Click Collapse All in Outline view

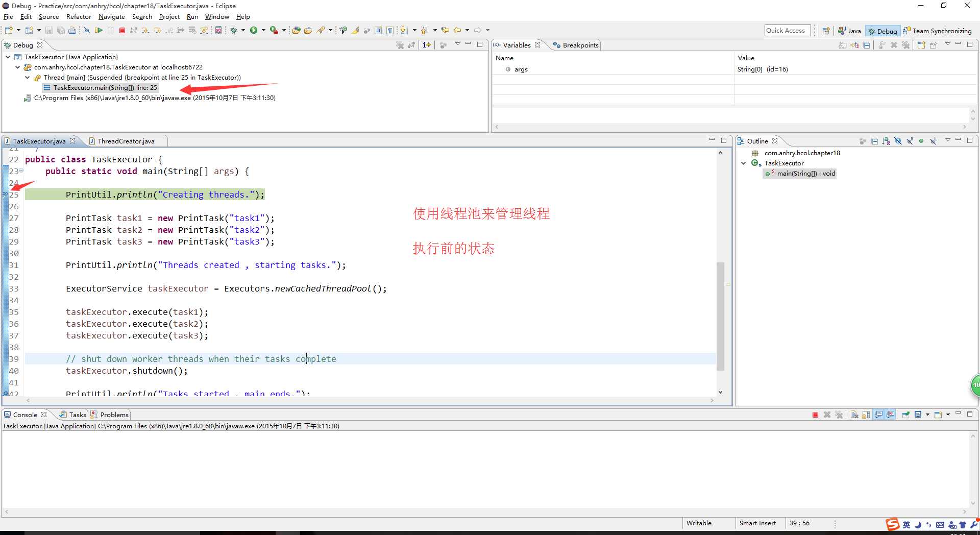pos(874,141)
